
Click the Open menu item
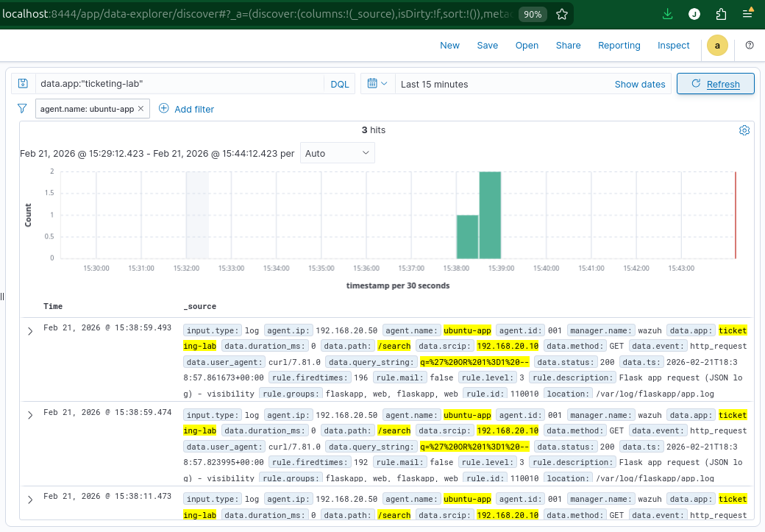[527, 46]
